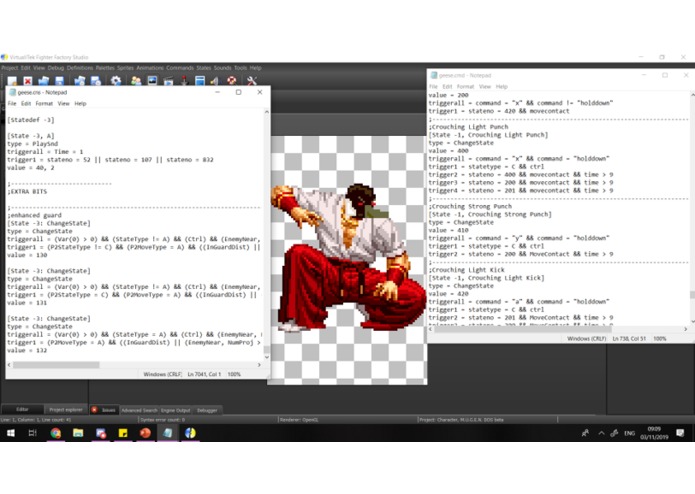The width and height of the screenshot is (695, 494).
Task: Open File menu in geese.cns Notepad
Action: point(12,104)
